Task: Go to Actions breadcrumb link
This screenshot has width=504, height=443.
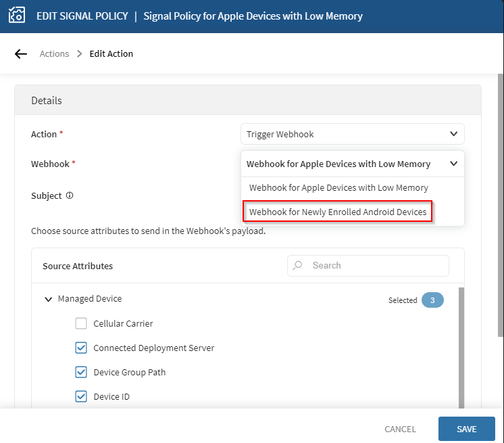Action: 54,54
